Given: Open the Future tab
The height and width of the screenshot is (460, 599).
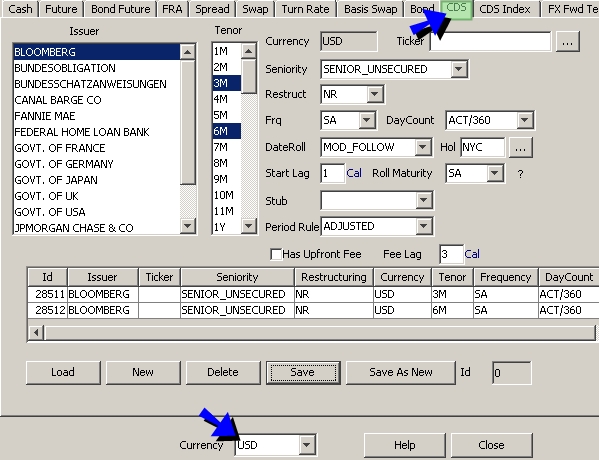Looking at the screenshot, I should point(61,9).
